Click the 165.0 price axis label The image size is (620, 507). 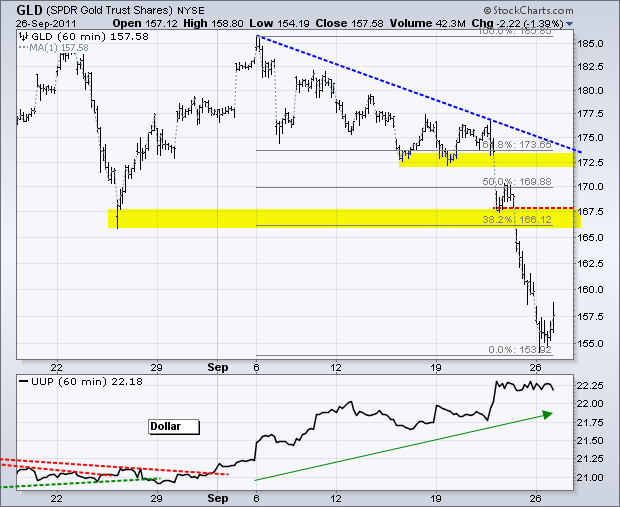(590, 237)
